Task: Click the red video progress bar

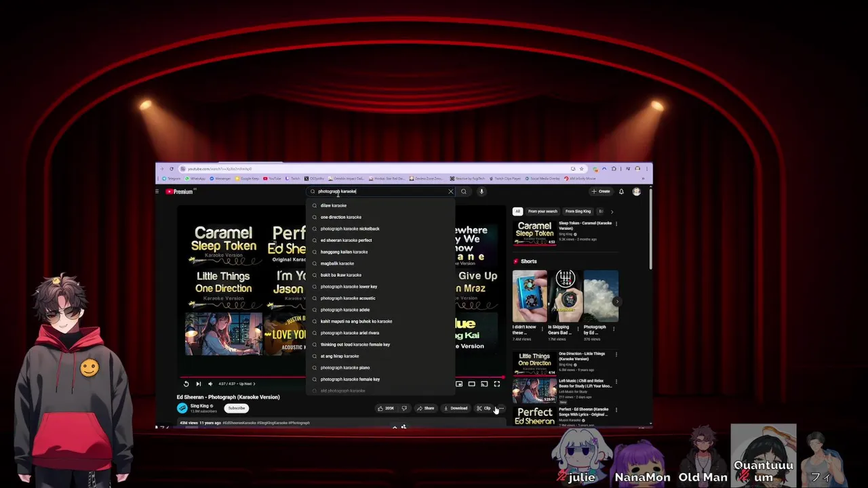Action: (342, 377)
